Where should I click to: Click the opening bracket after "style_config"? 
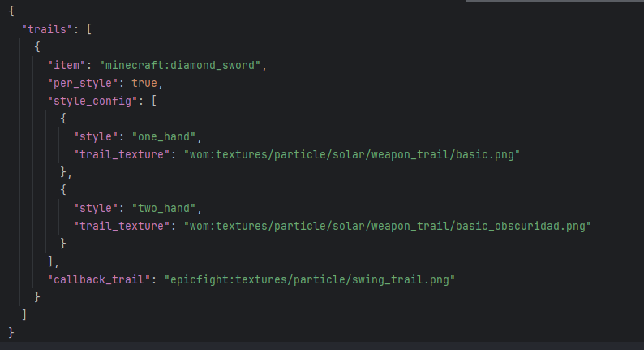coord(154,102)
